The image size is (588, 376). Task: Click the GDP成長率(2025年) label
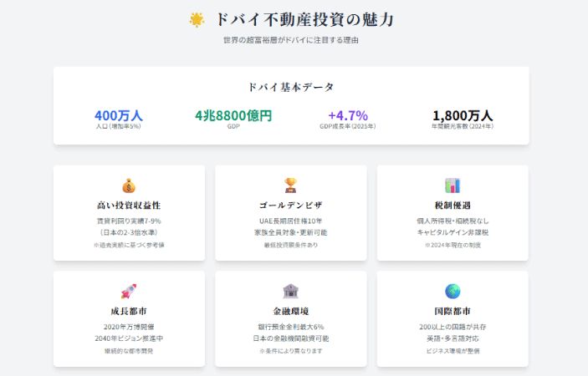tap(348, 126)
